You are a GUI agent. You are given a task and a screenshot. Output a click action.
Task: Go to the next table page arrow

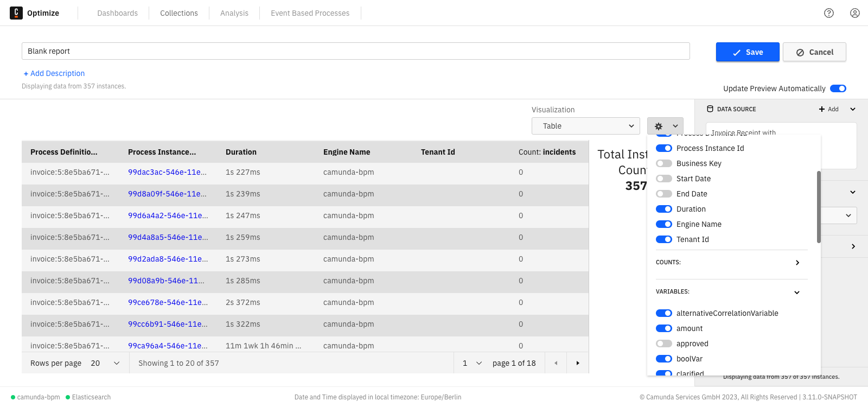coord(578,363)
